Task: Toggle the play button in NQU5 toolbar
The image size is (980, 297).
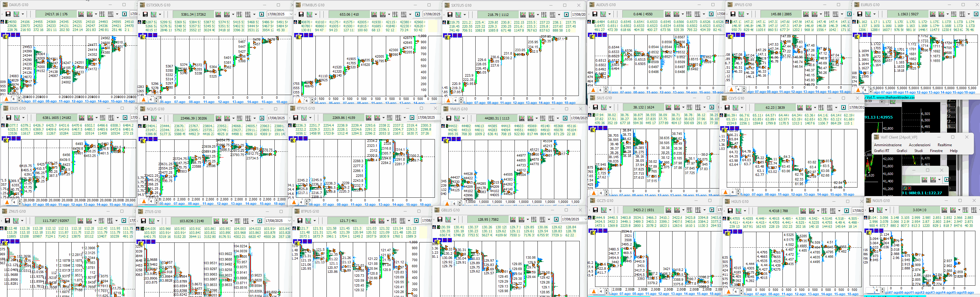Action: [x=262, y=118]
